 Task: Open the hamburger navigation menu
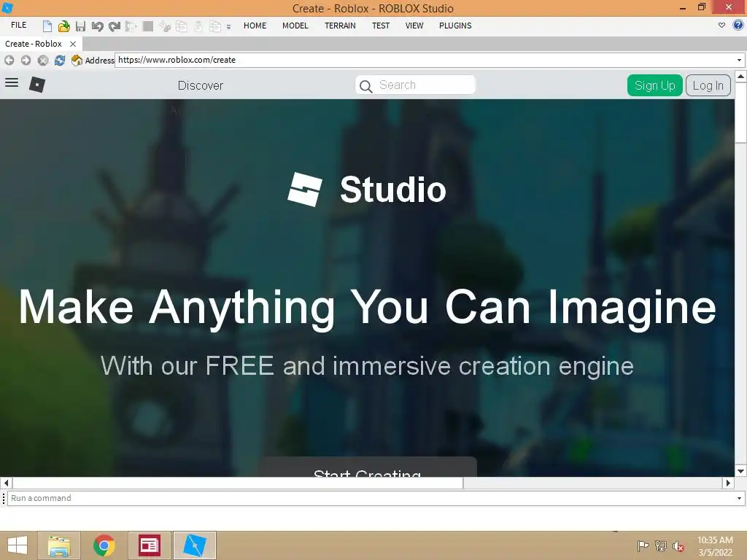coord(12,82)
